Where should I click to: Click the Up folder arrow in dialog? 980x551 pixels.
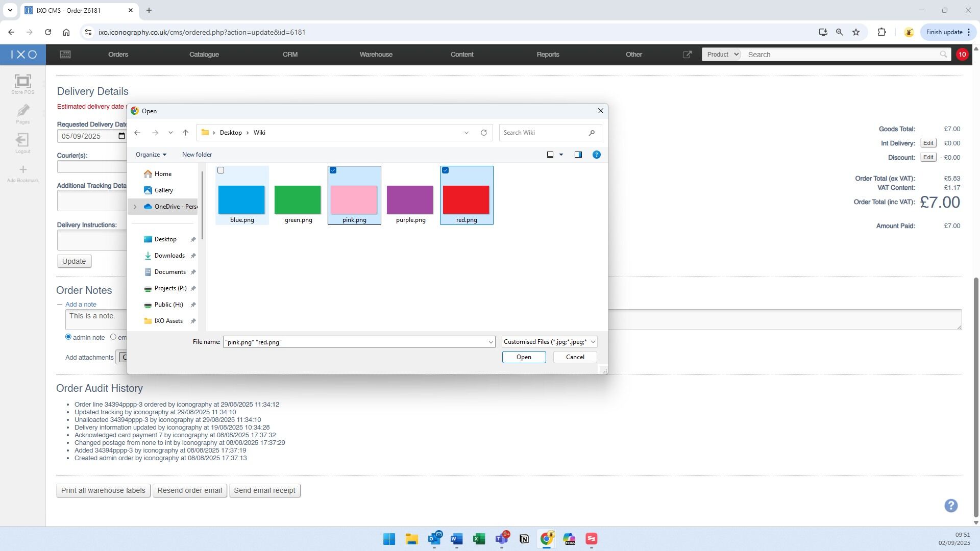click(x=185, y=133)
